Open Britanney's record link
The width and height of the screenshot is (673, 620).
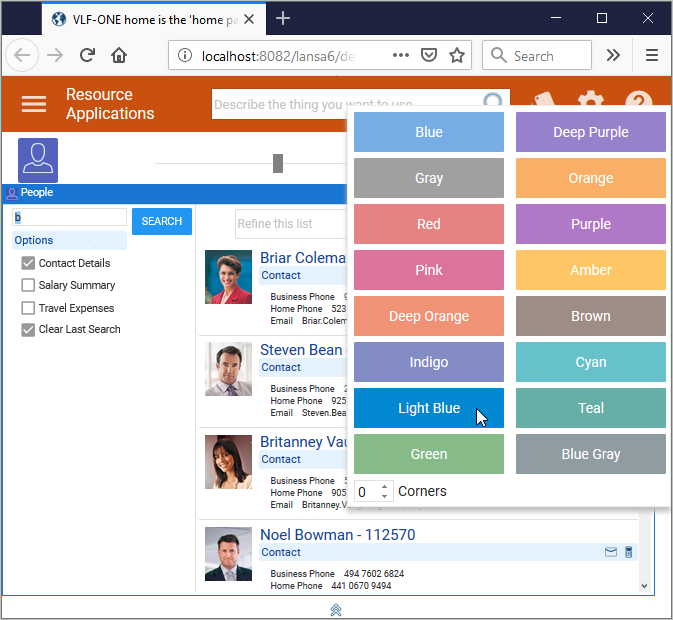(303, 442)
